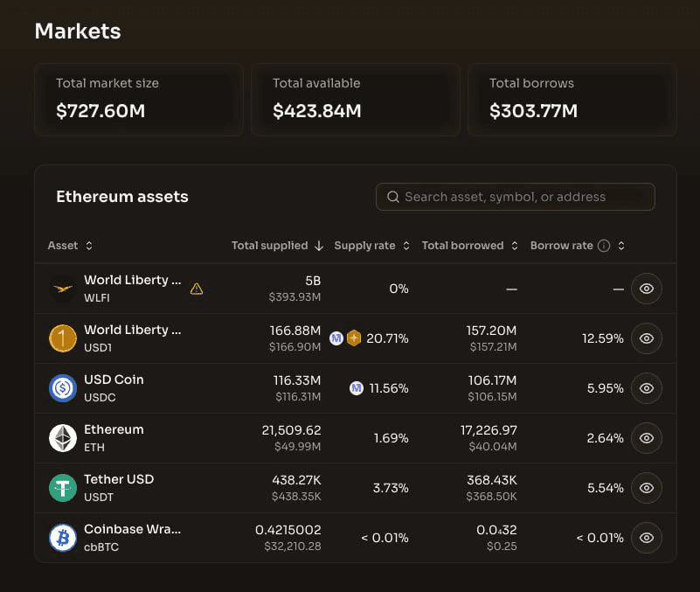700x592 pixels.
Task: Click the gold hexagon reward icon on USD1
Action: click(354, 338)
